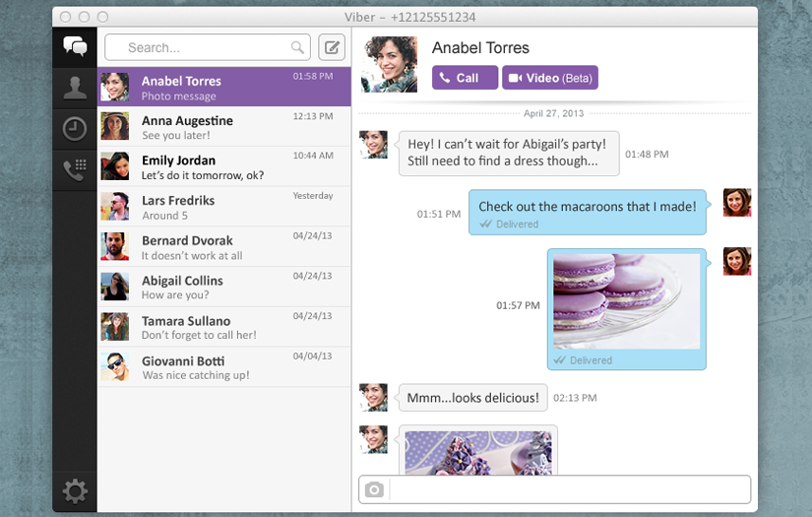Click in the message text box
The image size is (812, 517).
pos(570,489)
